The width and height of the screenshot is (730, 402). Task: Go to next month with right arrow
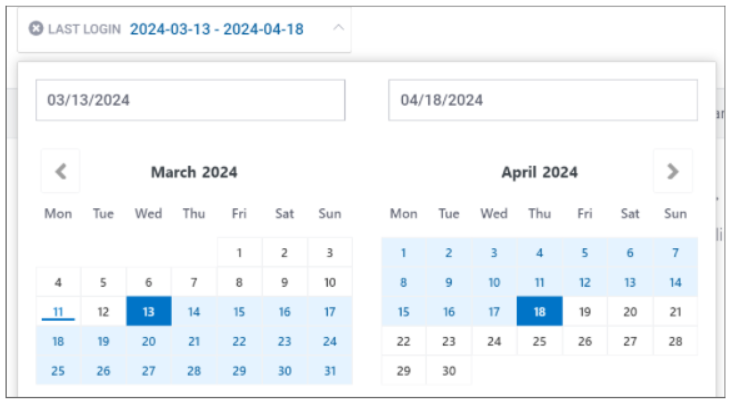[672, 171]
